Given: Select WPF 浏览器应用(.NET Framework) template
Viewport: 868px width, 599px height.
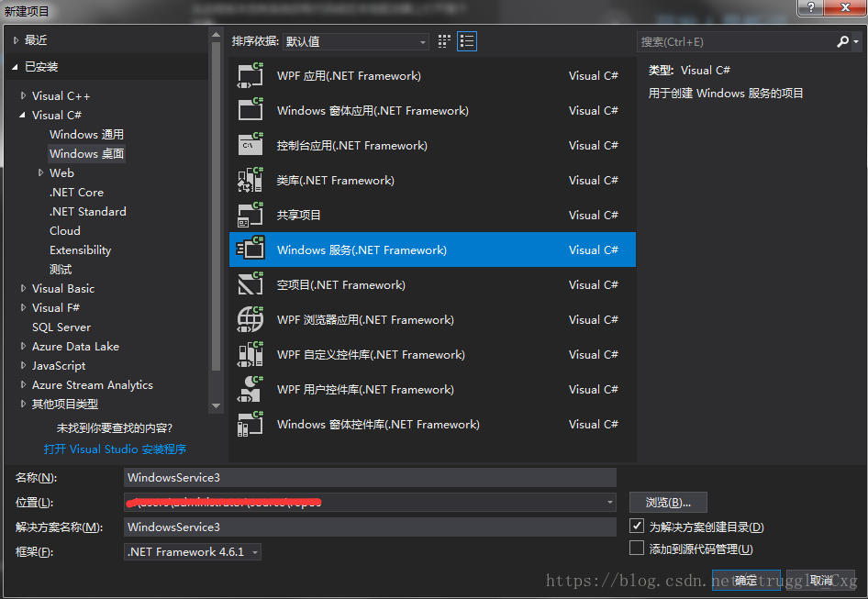Looking at the screenshot, I should coord(432,319).
